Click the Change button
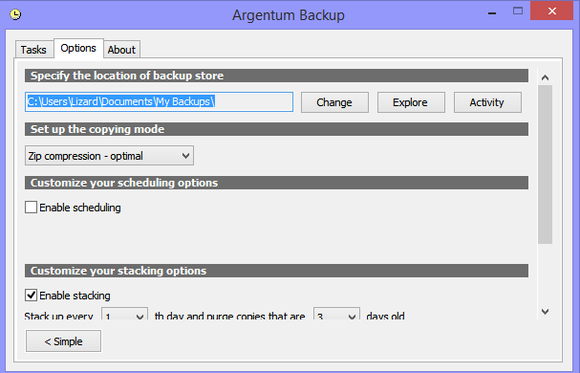580x373 pixels. click(334, 103)
